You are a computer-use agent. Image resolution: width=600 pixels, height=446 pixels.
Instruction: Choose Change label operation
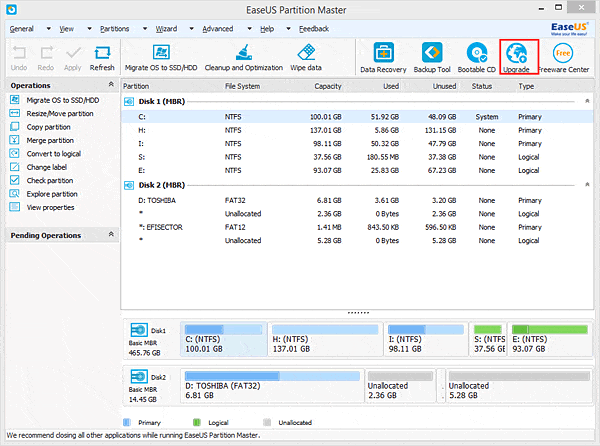coord(46,167)
